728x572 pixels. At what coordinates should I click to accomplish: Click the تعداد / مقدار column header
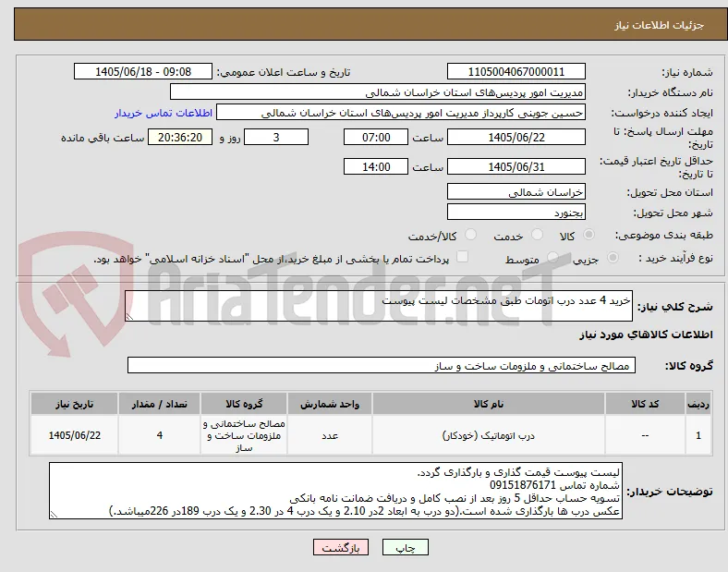pos(159,404)
